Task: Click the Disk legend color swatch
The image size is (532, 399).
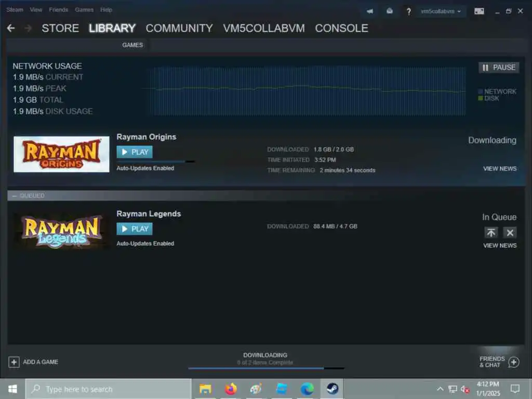Action: 481,98
